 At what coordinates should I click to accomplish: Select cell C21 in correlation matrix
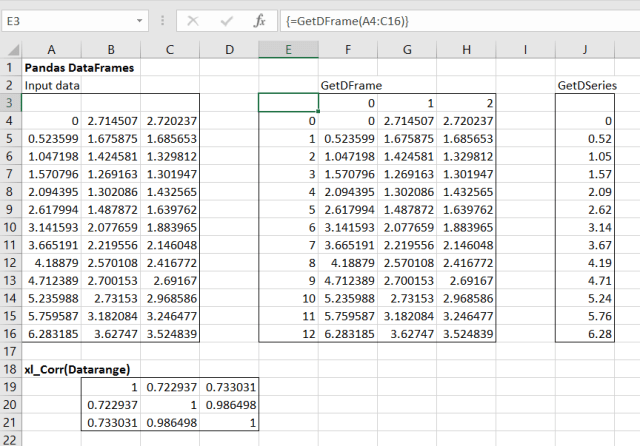[171, 424]
